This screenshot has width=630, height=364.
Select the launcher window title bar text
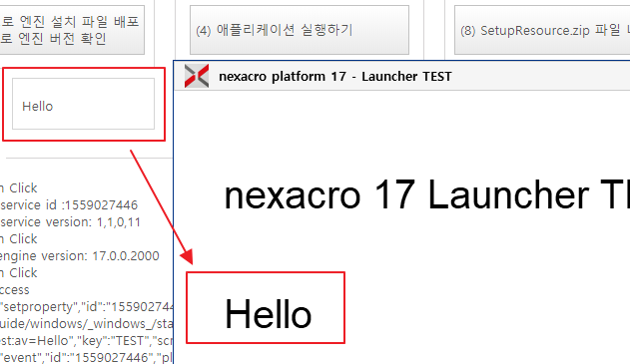tap(335, 76)
